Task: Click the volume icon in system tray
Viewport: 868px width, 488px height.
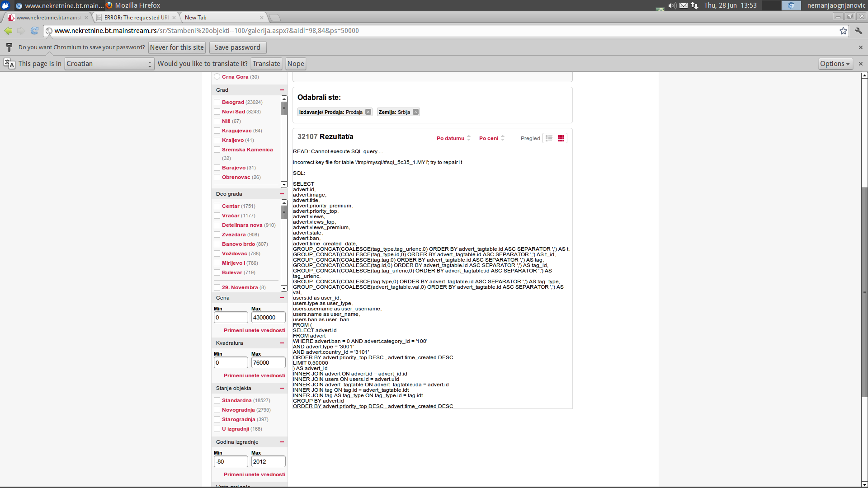Action: coord(672,5)
